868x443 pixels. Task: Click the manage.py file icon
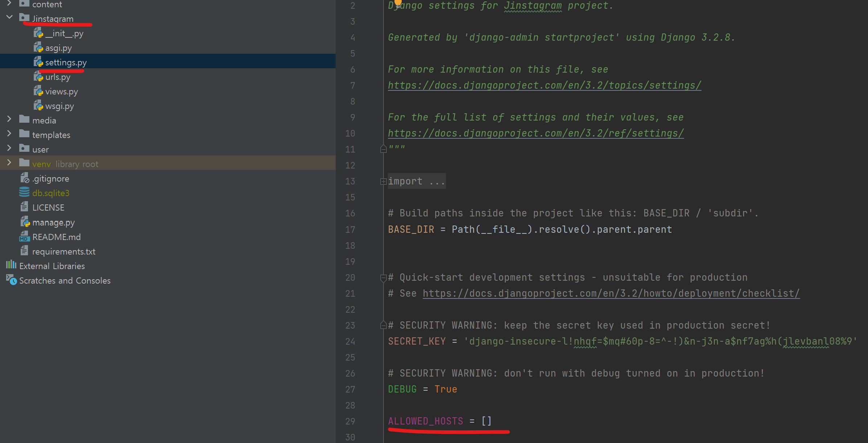coord(25,222)
